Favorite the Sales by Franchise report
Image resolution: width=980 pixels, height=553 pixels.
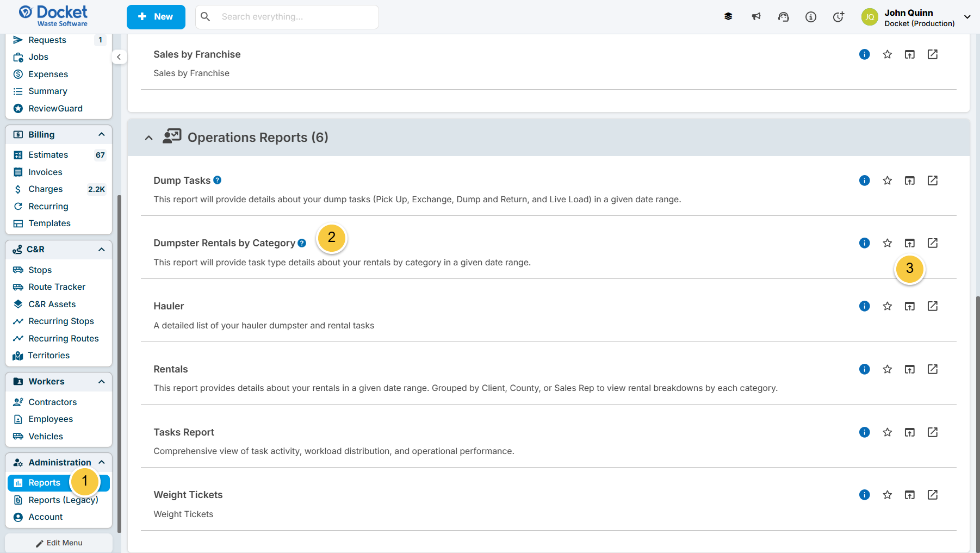tap(888, 54)
